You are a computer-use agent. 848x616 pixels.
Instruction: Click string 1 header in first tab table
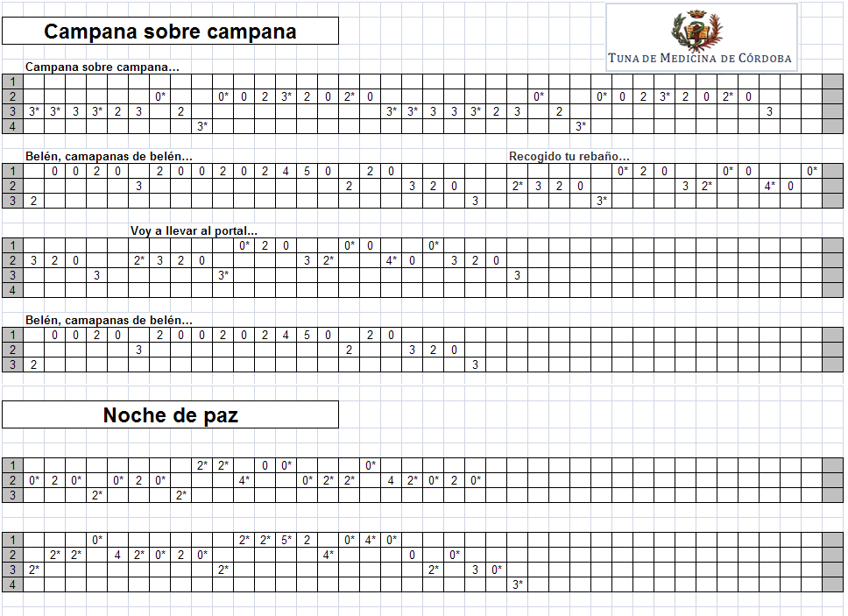click(12, 81)
